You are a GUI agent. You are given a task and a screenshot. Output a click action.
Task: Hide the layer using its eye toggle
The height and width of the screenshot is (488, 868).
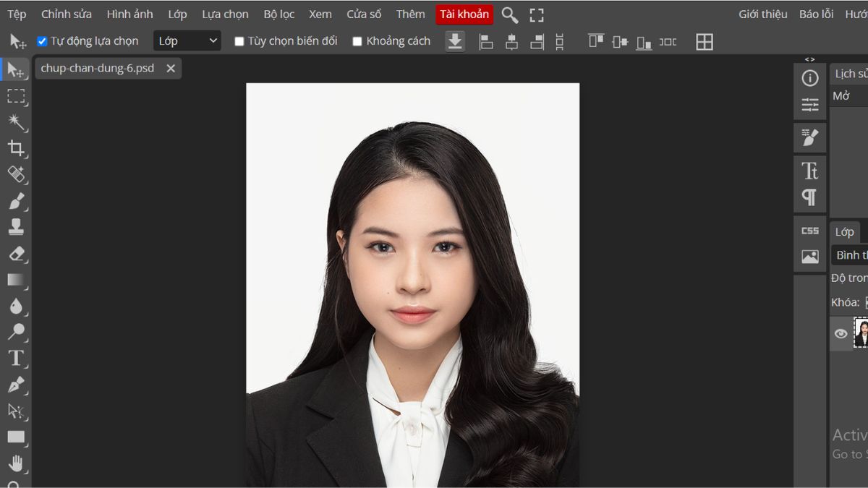click(840, 333)
